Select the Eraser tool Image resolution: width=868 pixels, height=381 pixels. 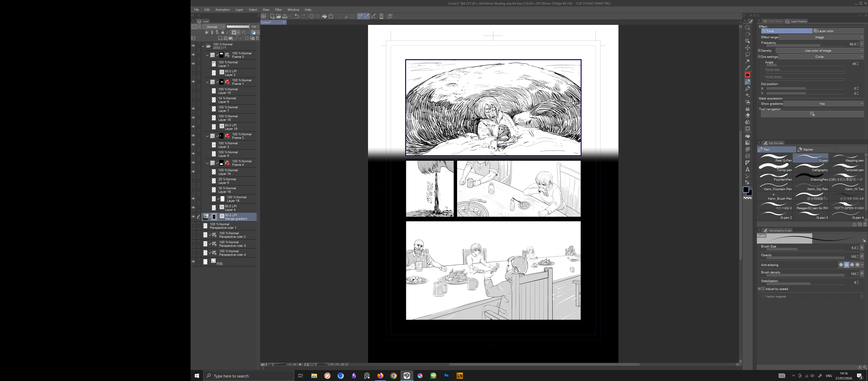click(x=747, y=116)
